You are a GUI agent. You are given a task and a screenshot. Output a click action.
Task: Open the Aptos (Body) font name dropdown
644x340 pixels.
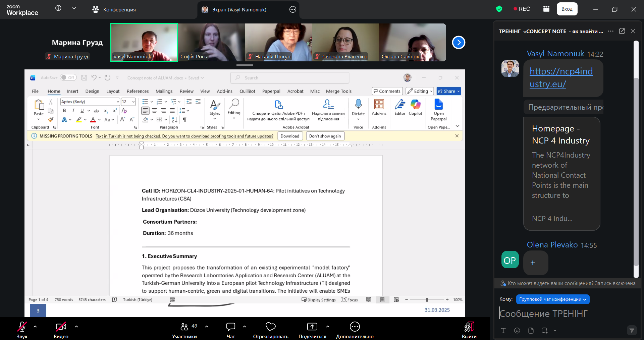[118, 102]
